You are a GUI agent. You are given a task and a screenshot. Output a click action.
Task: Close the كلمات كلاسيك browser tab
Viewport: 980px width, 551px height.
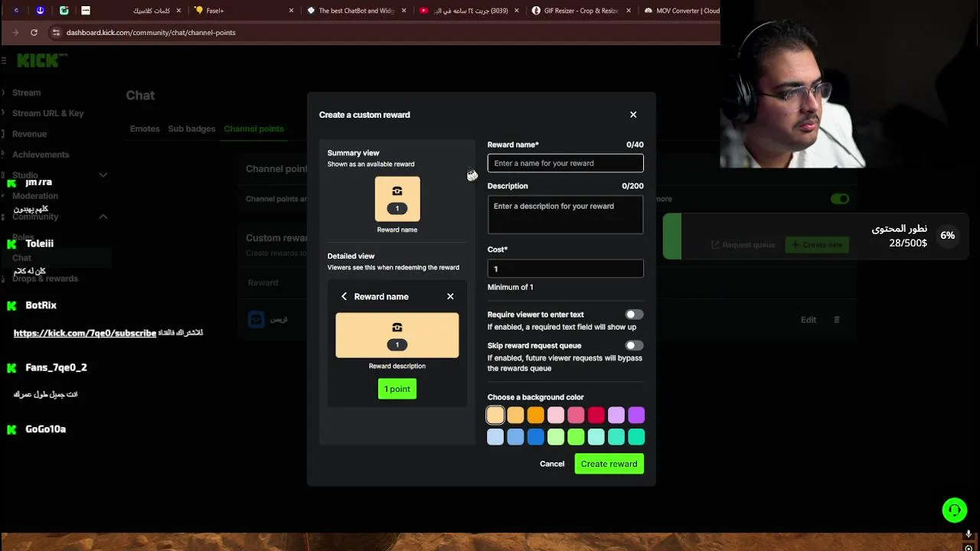pos(178,11)
